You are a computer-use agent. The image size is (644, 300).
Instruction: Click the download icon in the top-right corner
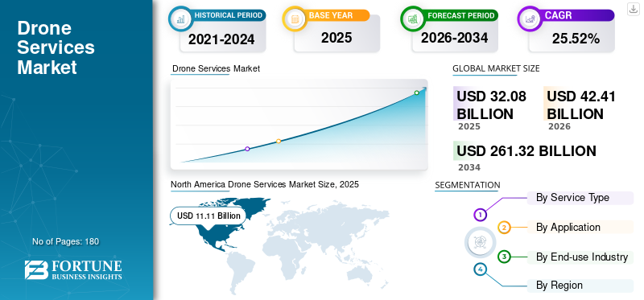pyautogui.click(x=633, y=9)
